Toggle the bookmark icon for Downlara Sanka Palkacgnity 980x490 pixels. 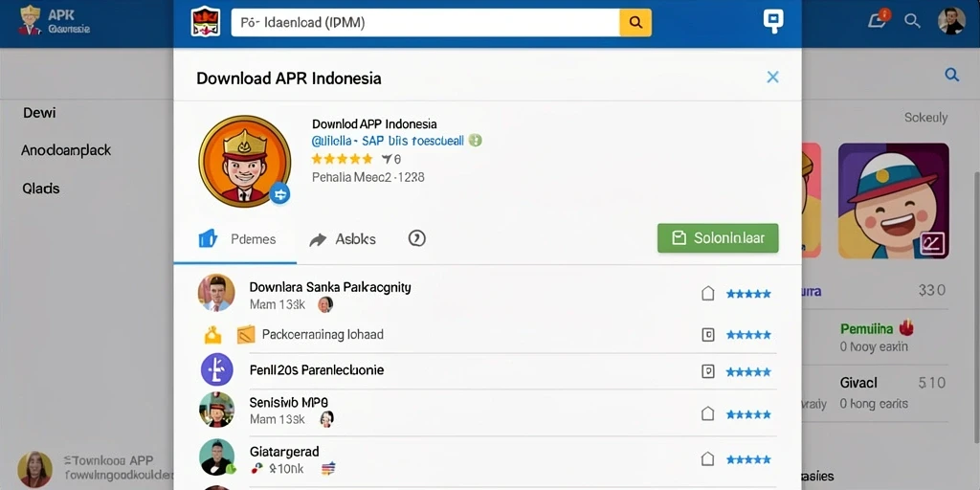707,293
